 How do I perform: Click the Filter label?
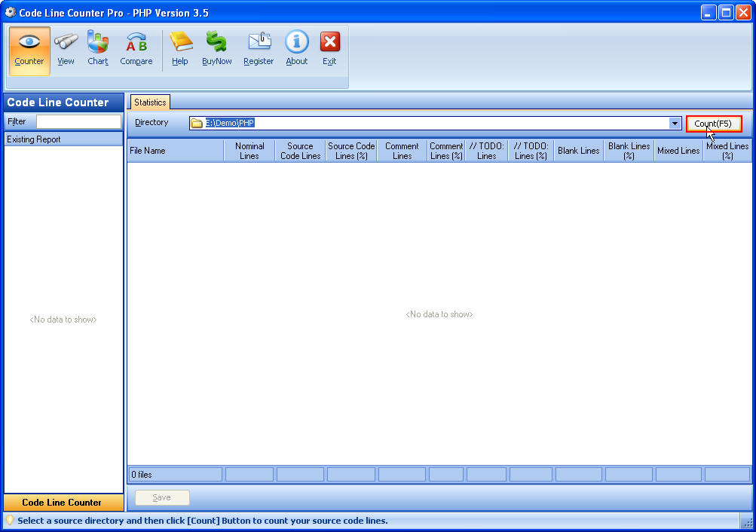point(17,121)
